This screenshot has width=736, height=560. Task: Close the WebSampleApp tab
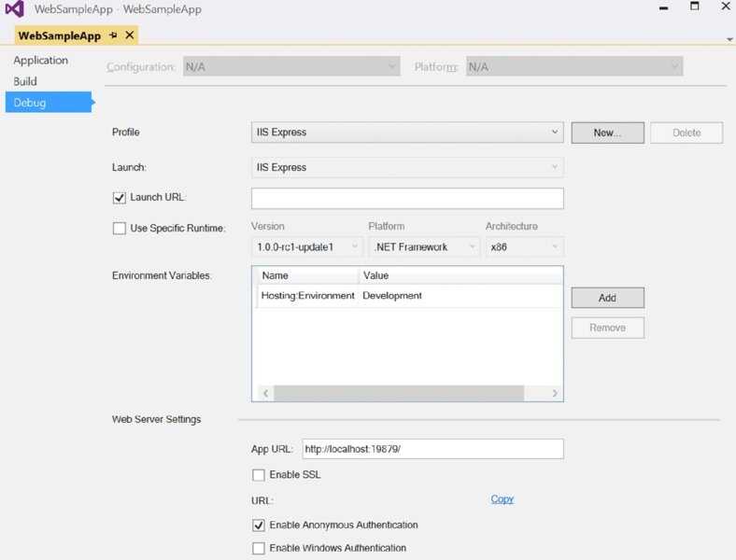130,35
